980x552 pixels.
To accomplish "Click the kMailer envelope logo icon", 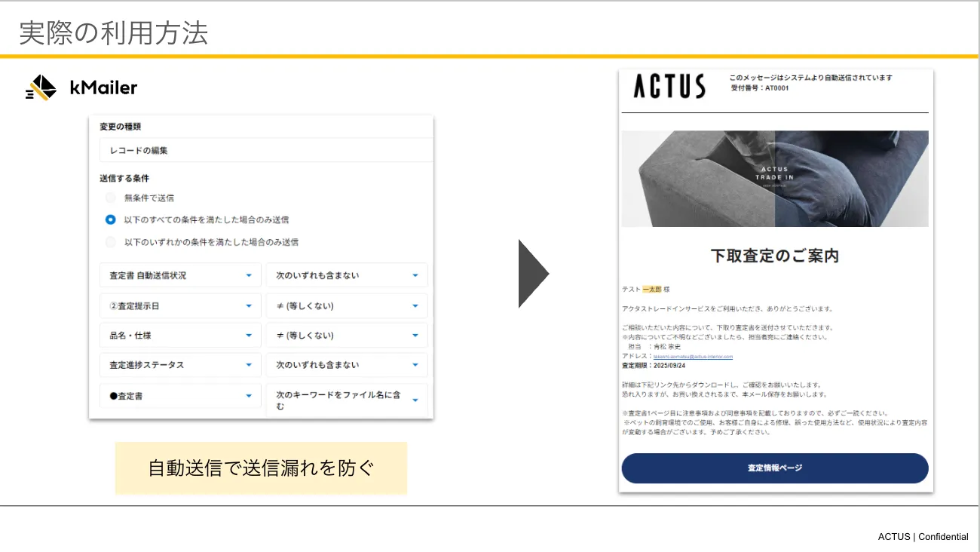I will tap(41, 87).
